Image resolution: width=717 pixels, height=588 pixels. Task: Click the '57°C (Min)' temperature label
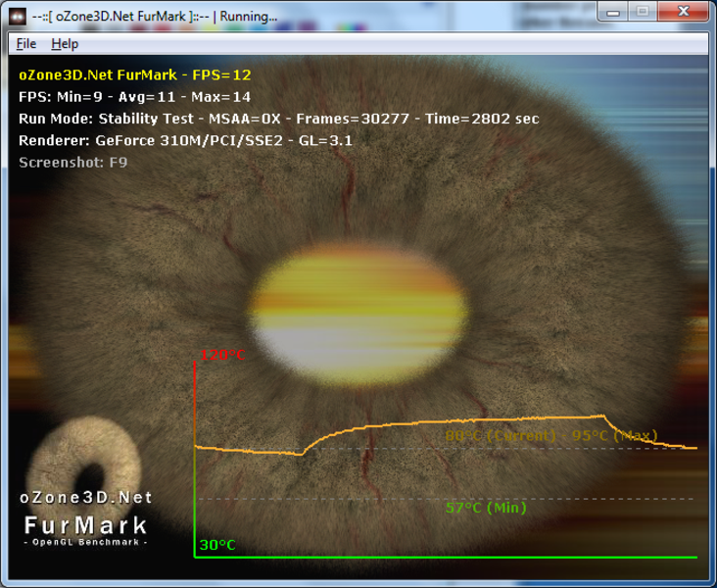pyautogui.click(x=486, y=508)
